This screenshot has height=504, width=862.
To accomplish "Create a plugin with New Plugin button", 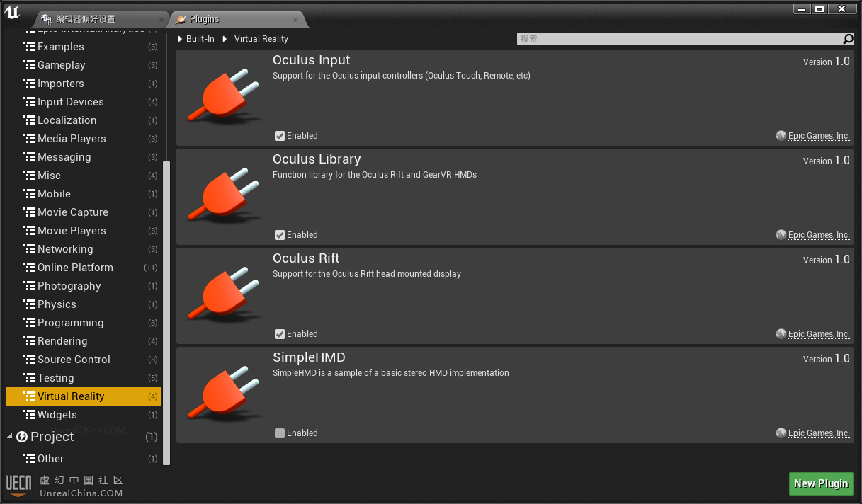I will click(x=821, y=483).
